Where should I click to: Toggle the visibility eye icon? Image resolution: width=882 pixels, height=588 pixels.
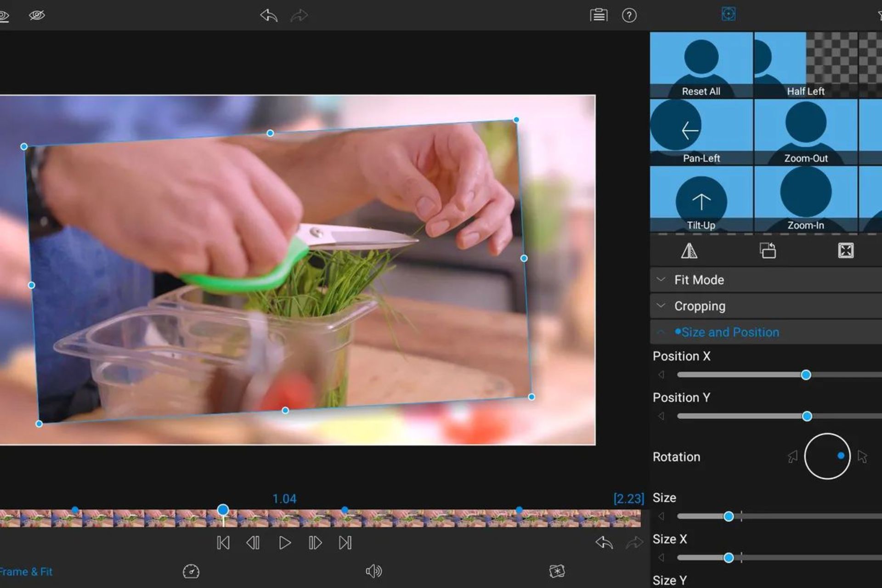click(x=35, y=14)
